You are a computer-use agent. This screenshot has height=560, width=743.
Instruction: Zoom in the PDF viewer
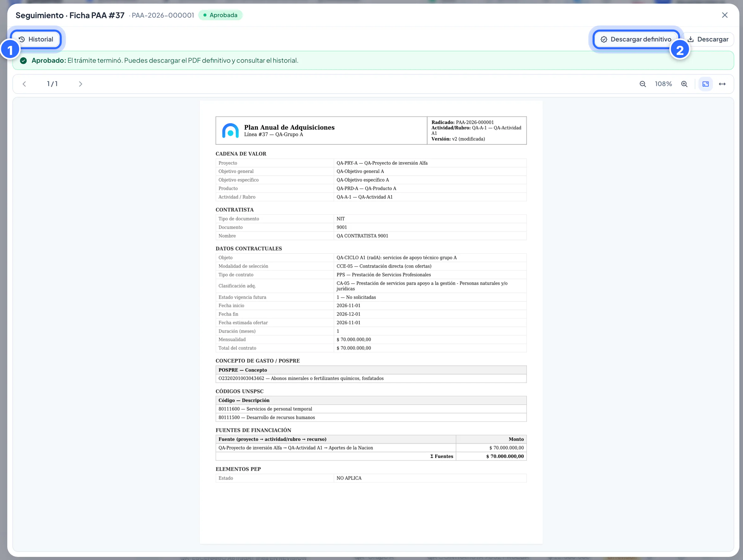[684, 84]
